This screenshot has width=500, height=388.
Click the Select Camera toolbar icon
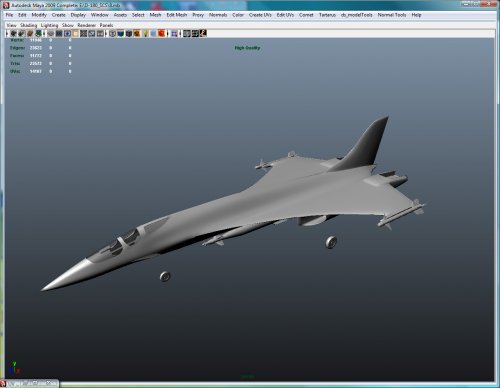(x=13, y=33)
